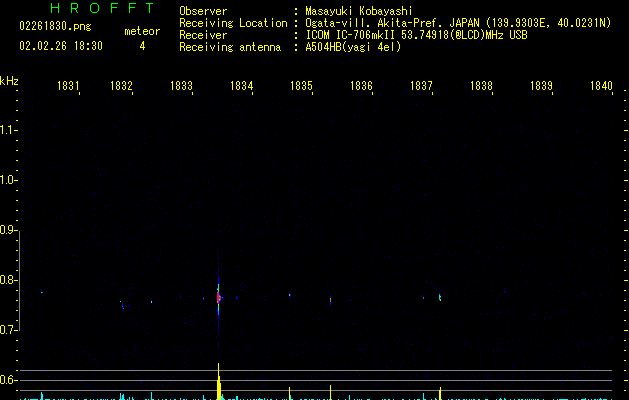
Task: Click the A504HB(yagi 4el) antenna text
Action: point(353,47)
